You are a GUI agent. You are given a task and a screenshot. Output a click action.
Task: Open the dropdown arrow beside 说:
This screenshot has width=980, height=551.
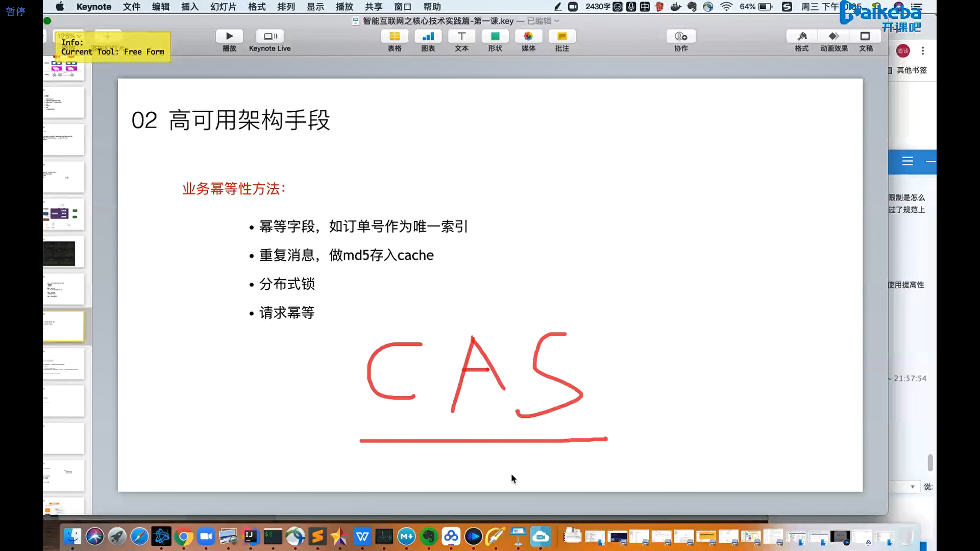coord(912,487)
